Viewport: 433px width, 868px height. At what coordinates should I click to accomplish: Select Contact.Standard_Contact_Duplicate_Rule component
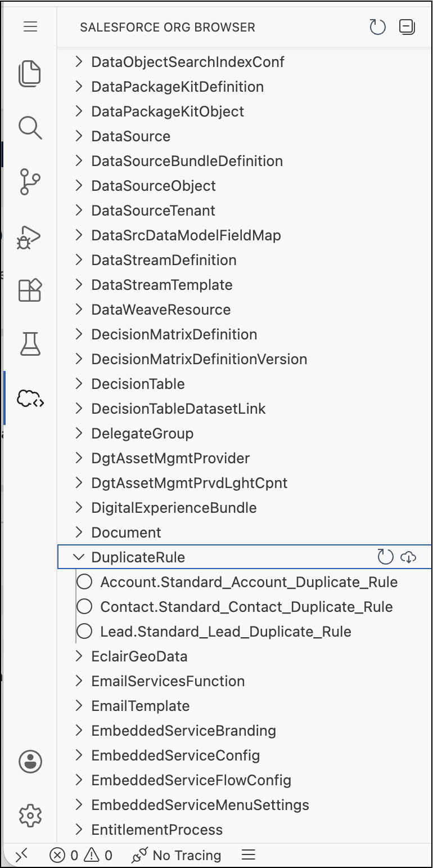click(246, 607)
